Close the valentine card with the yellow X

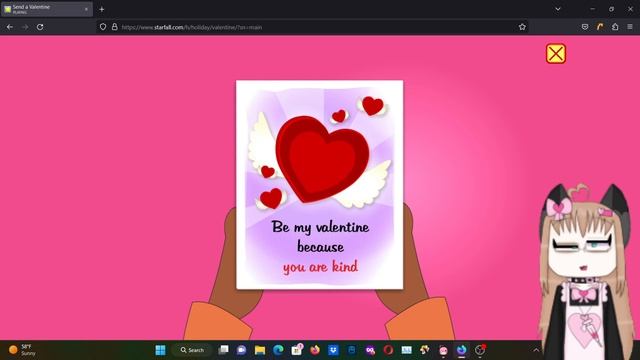click(556, 53)
